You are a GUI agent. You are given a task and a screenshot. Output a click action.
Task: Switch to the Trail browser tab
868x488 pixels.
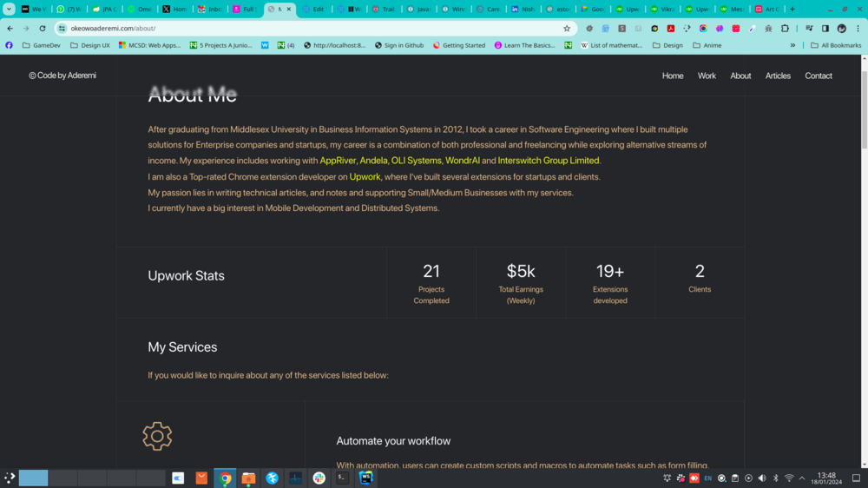[385, 9]
